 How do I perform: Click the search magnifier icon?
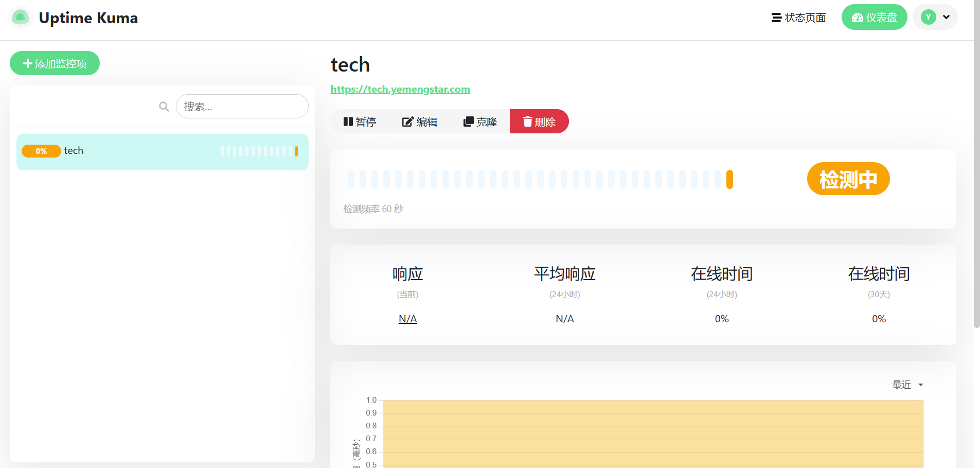pyautogui.click(x=164, y=107)
